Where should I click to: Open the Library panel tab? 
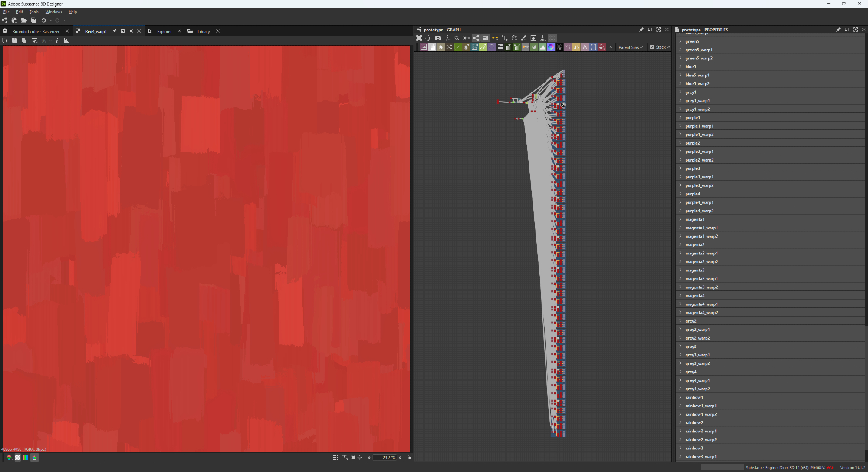203,31
